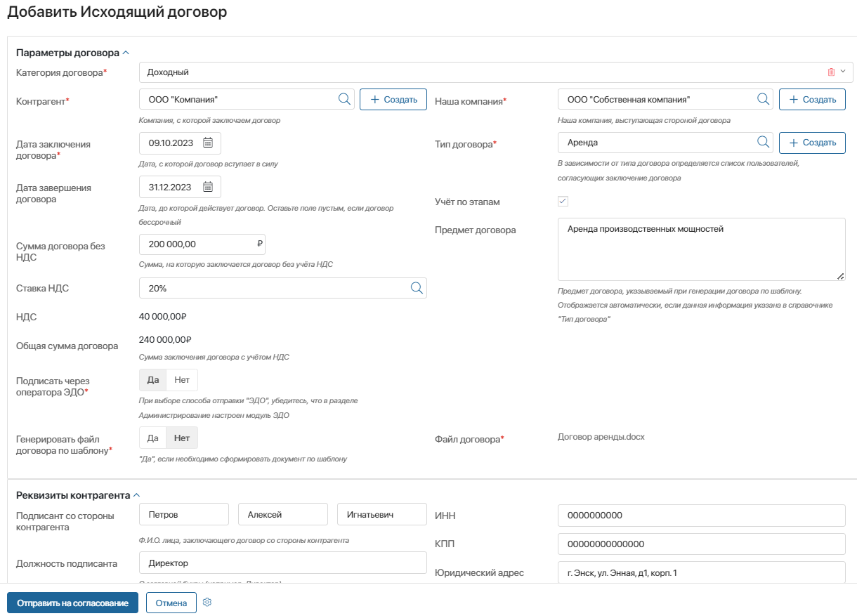
Task: Expand the Категория договора dropdown arrow
Action: click(843, 72)
